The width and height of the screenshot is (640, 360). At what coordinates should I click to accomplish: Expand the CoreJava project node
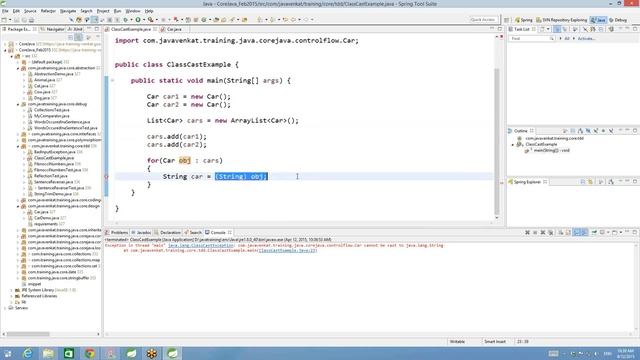5,44
